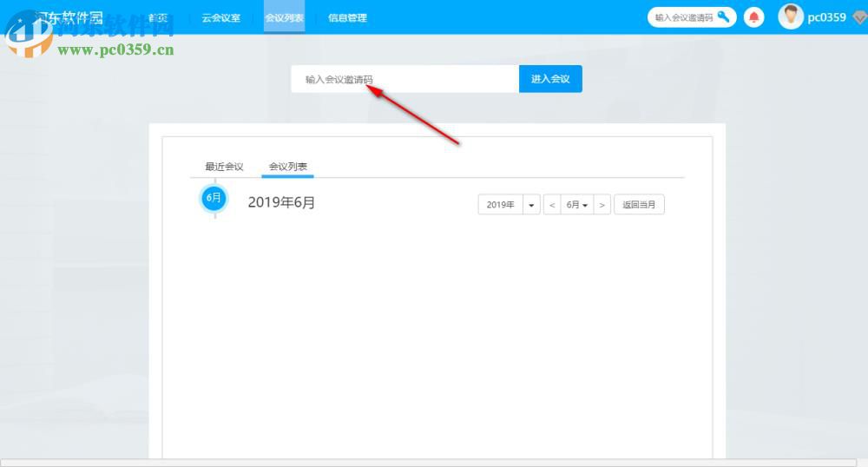Image resolution: width=868 pixels, height=467 pixels.
Task: Click the pc0359 username
Action: pos(826,17)
